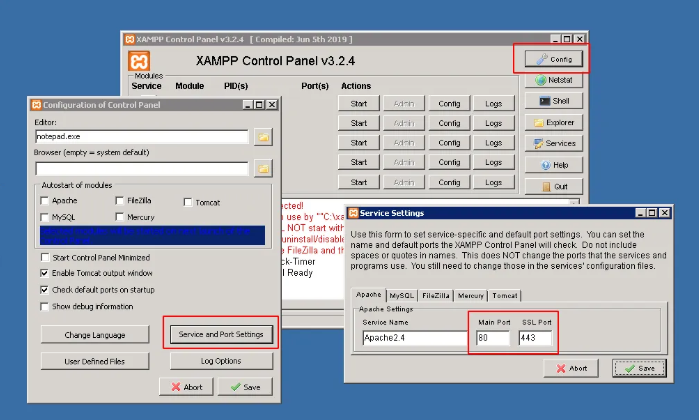This screenshot has width=699, height=420.
Task: Open Netstat in XAMPP Control Panel
Action: point(554,80)
